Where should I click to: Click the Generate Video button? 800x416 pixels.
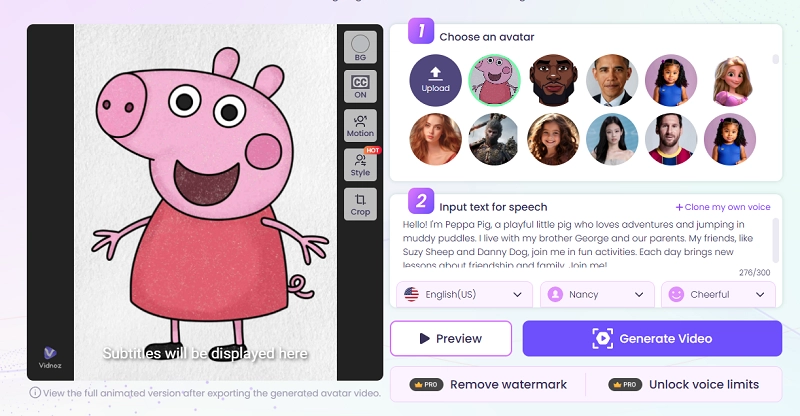coord(652,338)
